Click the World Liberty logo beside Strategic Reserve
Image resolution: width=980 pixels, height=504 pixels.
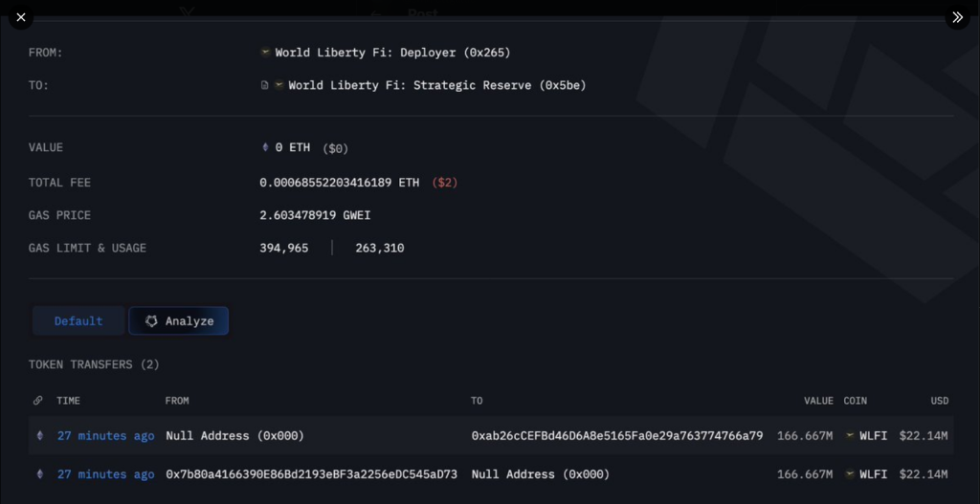click(x=278, y=85)
